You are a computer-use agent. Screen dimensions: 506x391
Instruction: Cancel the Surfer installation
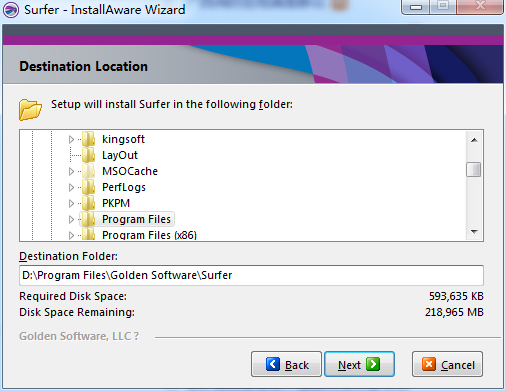(447, 364)
